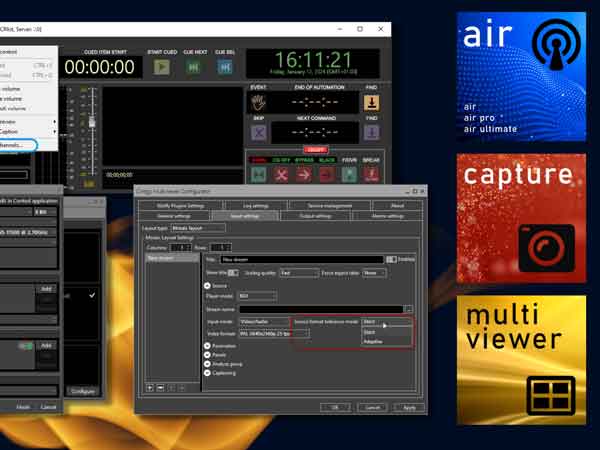The height and width of the screenshot is (450, 600).
Task: Select Adaptive in tolerance mode list
Action: pyautogui.click(x=386, y=341)
